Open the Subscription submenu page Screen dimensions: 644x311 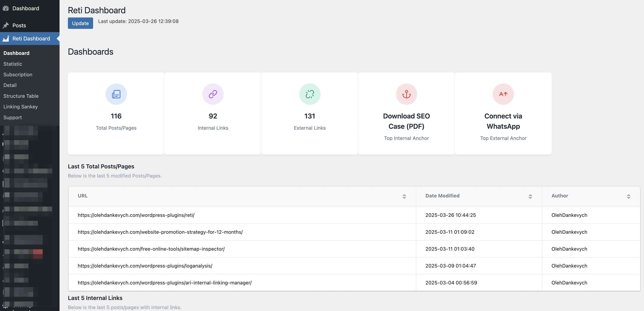coord(18,75)
